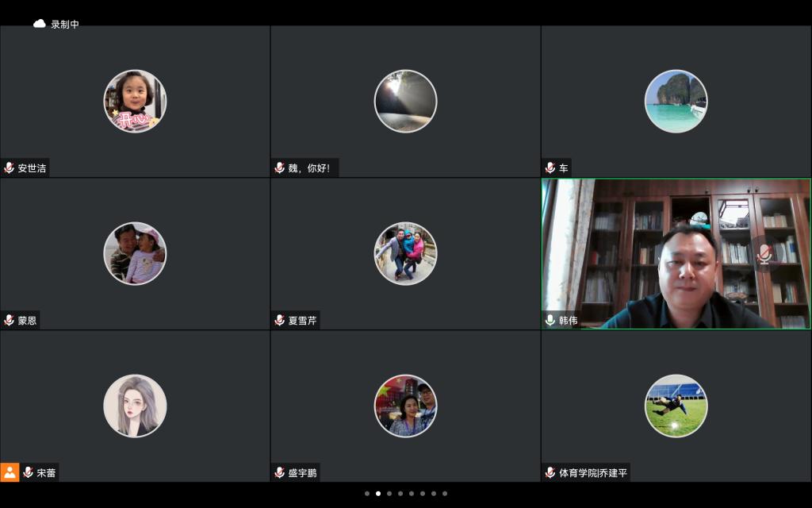The image size is (812, 508).
Task: Click the muted mic icon beside 车
Action: click(x=550, y=168)
